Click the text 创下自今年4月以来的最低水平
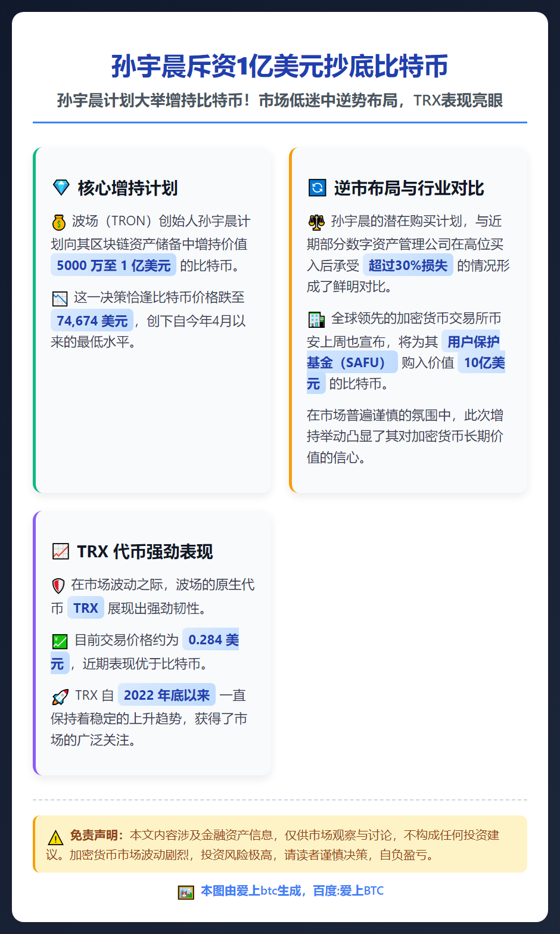Image resolution: width=560 pixels, height=934 pixels. 148,331
